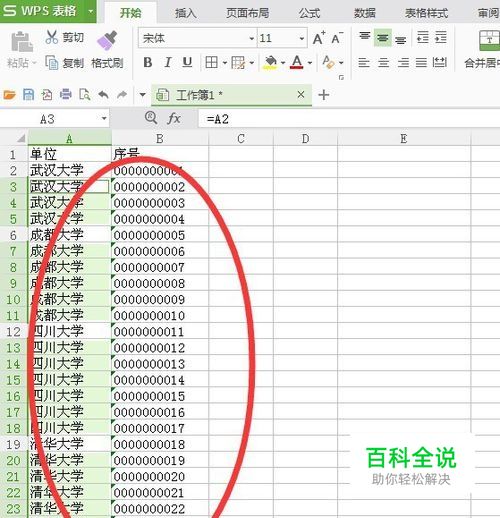Viewport: 500px width, 518px height.
Task: Align text right horizontally
Action: point(403,62)
